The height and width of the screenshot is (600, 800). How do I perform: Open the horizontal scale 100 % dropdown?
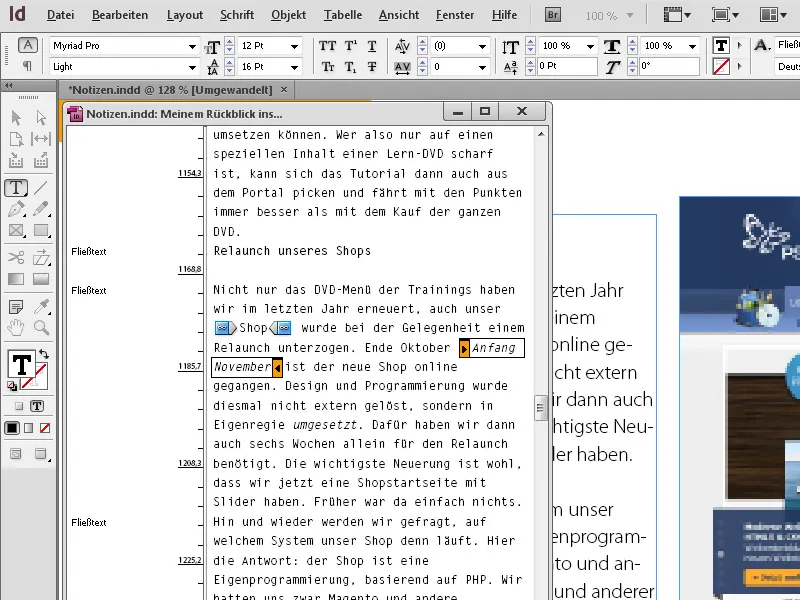click(x=692, y=46)
